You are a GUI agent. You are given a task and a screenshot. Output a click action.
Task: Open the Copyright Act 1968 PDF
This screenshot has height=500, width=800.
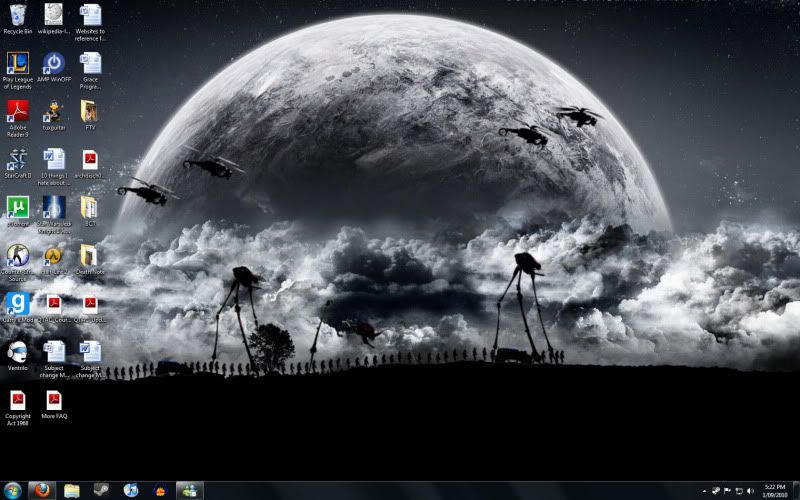[18, 408]
